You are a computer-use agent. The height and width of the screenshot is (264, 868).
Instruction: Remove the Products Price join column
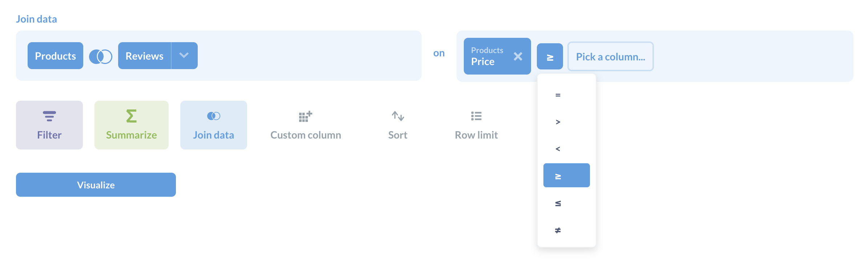(x=518, y=56)
